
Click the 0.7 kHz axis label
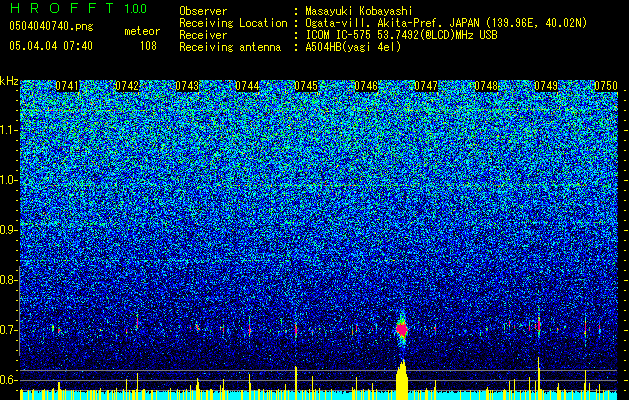7,330
